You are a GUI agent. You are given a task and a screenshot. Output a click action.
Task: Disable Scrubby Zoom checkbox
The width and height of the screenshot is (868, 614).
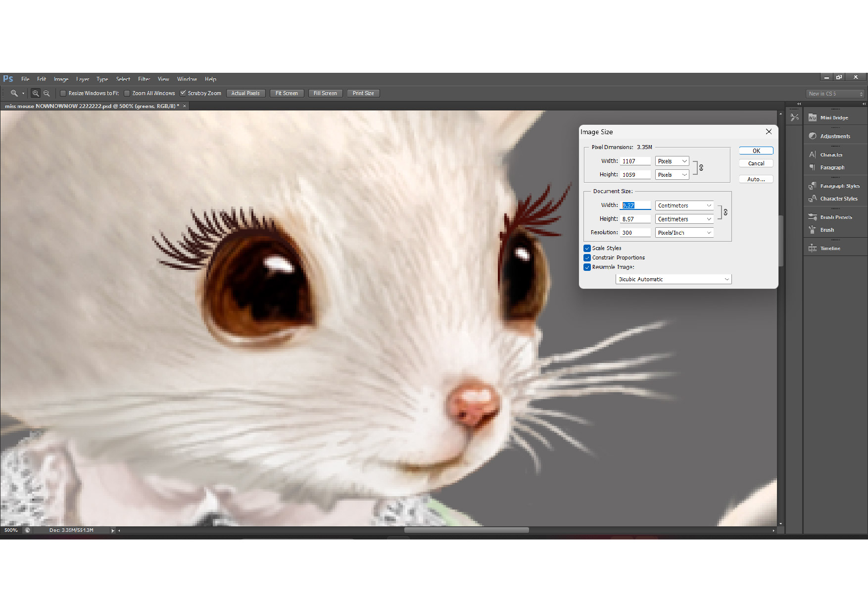[x=183, y=93]
